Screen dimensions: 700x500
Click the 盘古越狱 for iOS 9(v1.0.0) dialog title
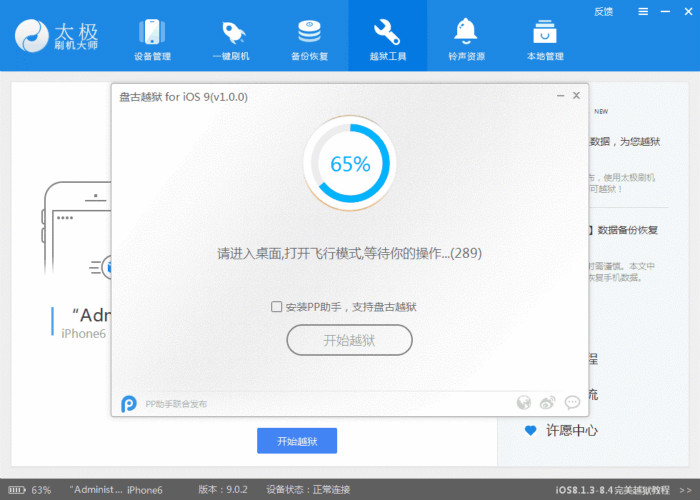183,97
